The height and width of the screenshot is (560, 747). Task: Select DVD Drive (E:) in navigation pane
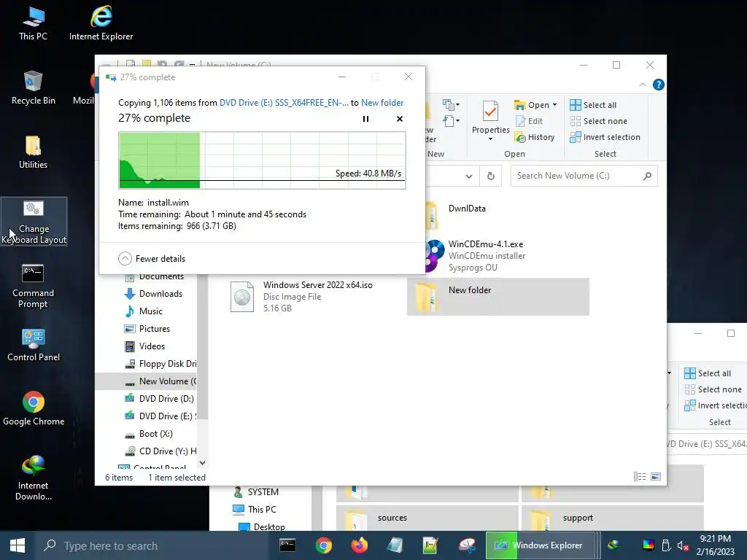pos(160,416)
